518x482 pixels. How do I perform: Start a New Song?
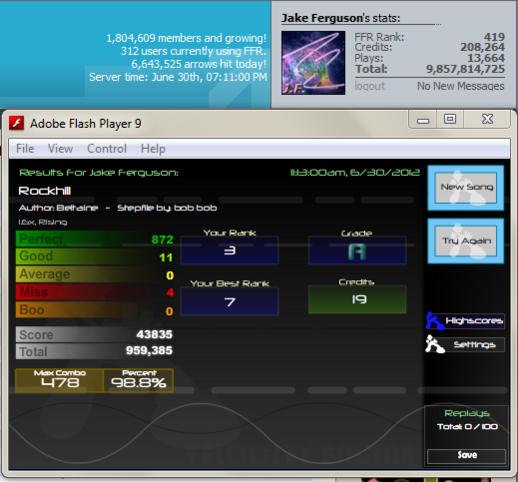pyautogui.click(x=466, y=188)
